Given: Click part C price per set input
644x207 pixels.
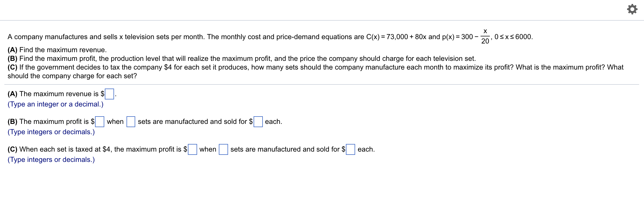Looking at the screenshot, I should pyautogui.click(x=351, y=149).
